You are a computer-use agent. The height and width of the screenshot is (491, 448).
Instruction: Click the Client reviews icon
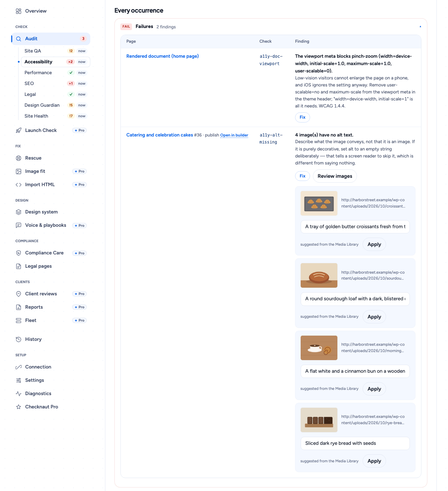19,294
